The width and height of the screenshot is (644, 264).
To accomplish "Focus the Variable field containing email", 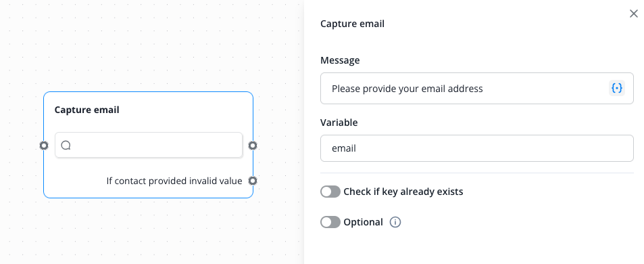I will click(477, 148).
